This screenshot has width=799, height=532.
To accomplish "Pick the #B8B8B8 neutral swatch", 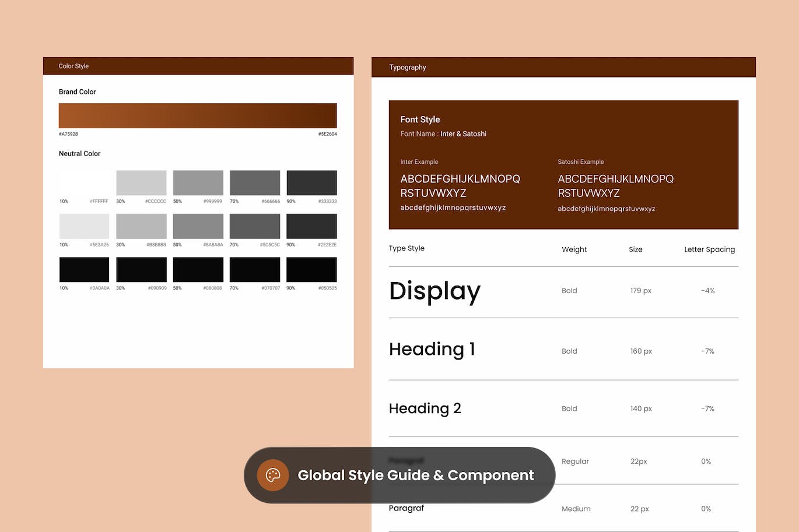I will pos(141,226).
